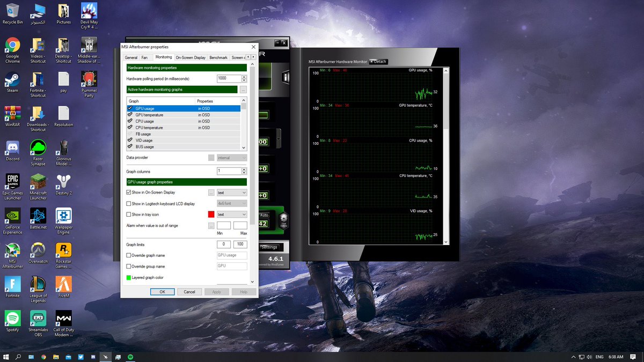Launch League of Legends from the desktop

pyautogui.click(x=38, y=290)
